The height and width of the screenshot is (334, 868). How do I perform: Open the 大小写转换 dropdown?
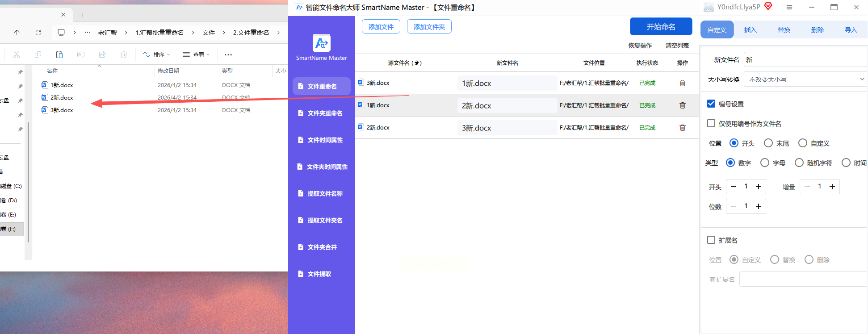point(804,79)
